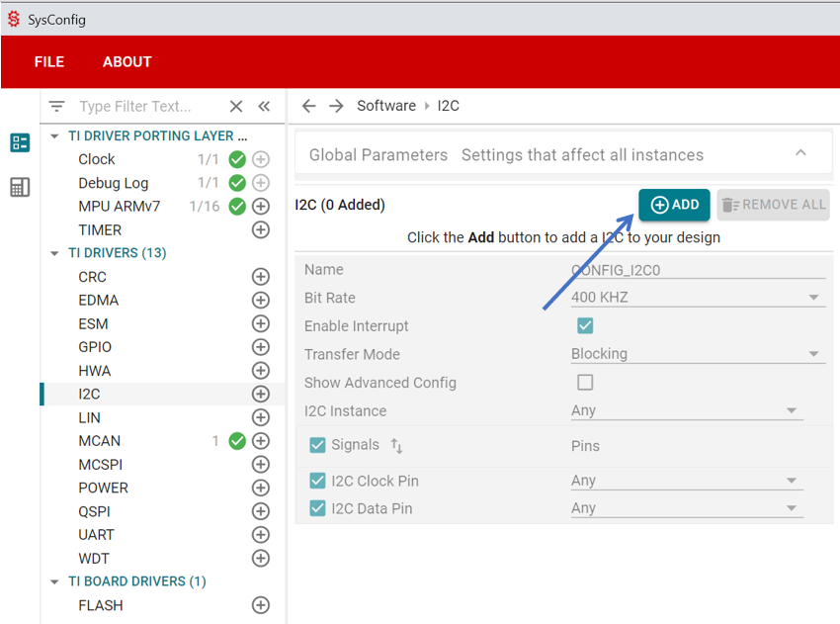Screen dimensions: 840x624
Task: Click the filter icon in sidebar header
Action: 56,107
